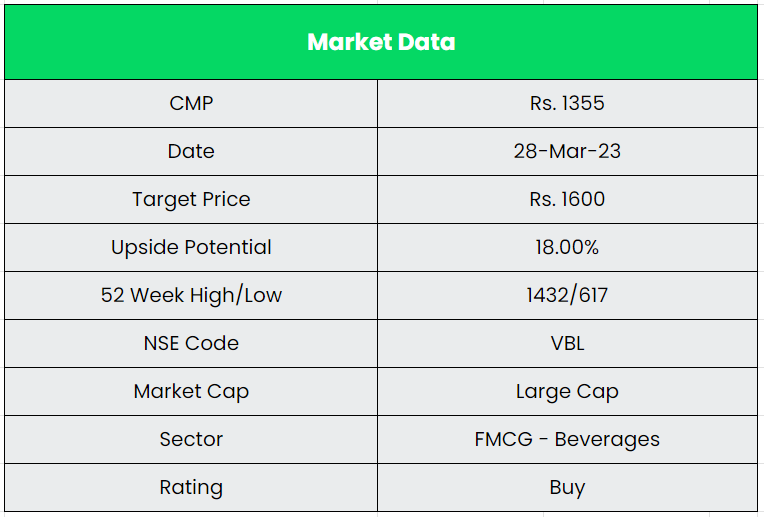
Task: Click the 1432/617 value cell
Action: pos(567,295)
